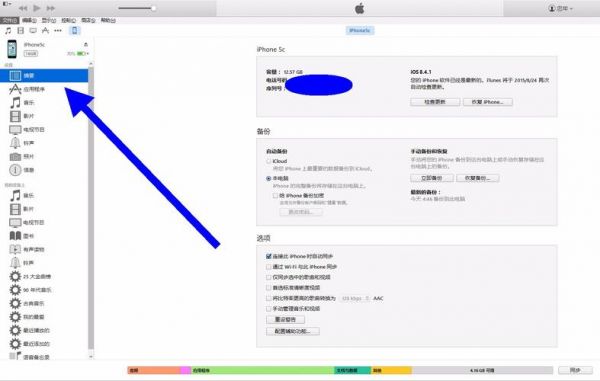The image size is (600, 381).
Task: Open the Movies library icon in toolbar
Action: click(21, 31)
